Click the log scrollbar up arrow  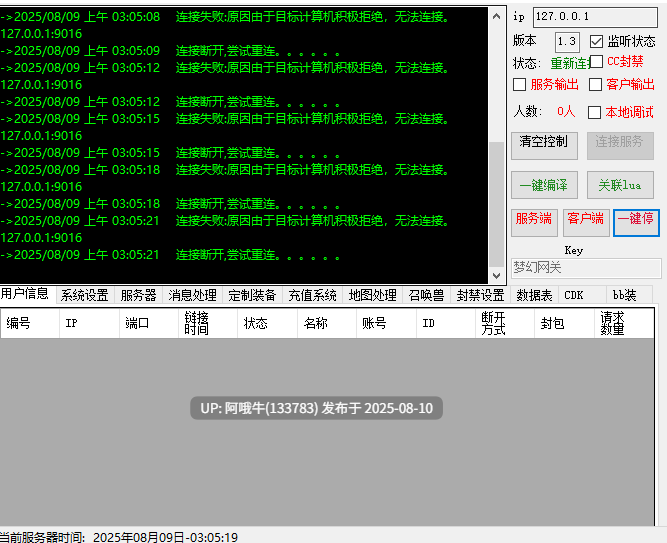point(496,17)
